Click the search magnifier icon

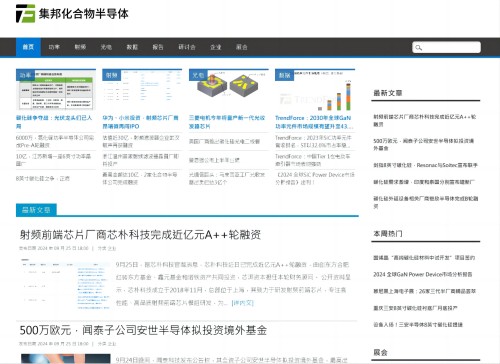pyautogui.click(x=419, y=47)
